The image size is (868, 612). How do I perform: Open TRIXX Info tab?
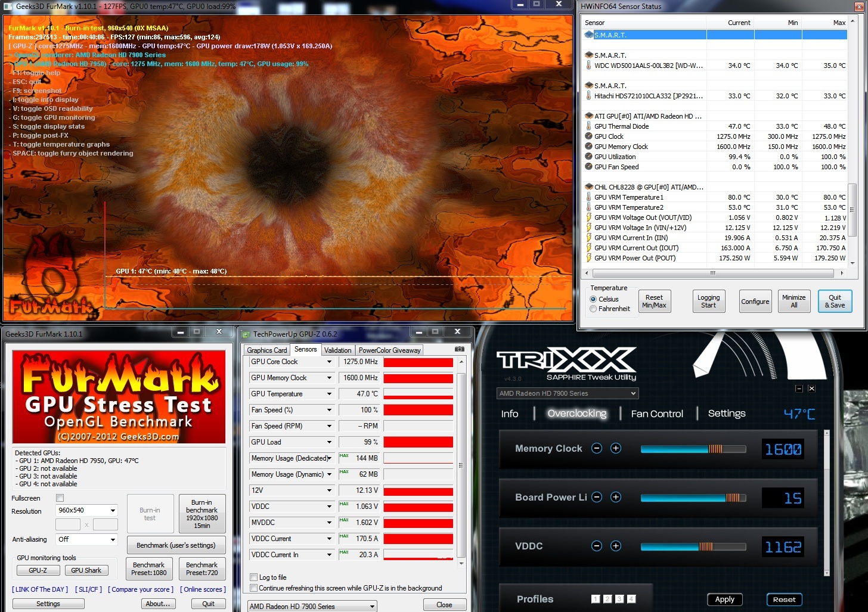[510, 414]
